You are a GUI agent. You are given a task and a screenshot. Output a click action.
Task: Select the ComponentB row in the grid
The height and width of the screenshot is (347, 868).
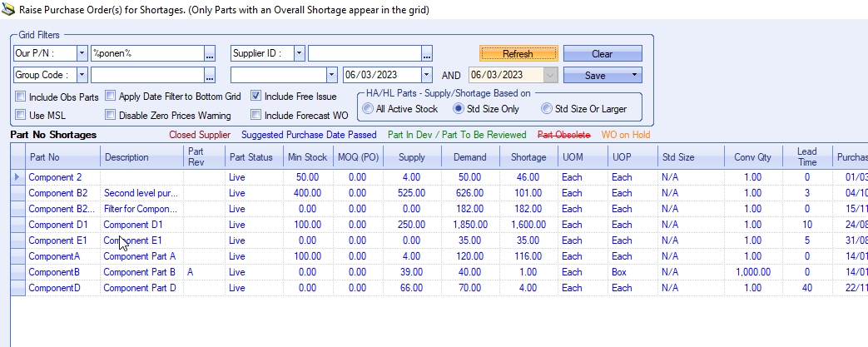[54, 271]
